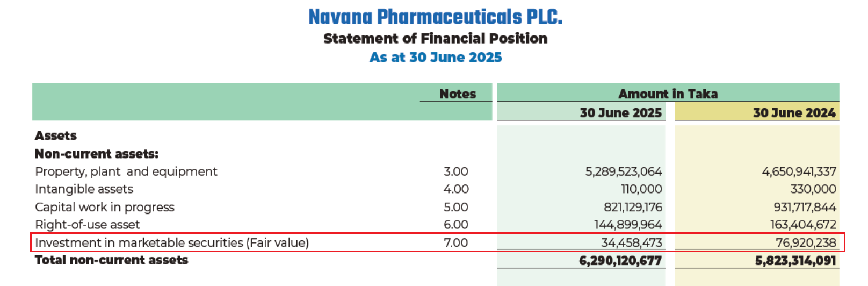868x286 pixels.
Task: Click note reference 4.00
Action: pos(455,189)
